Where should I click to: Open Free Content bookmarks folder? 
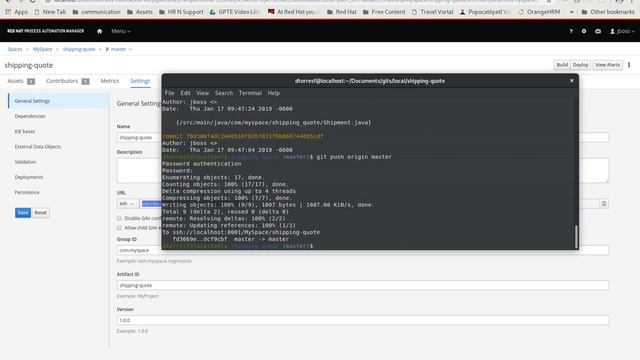coord(384,12)
